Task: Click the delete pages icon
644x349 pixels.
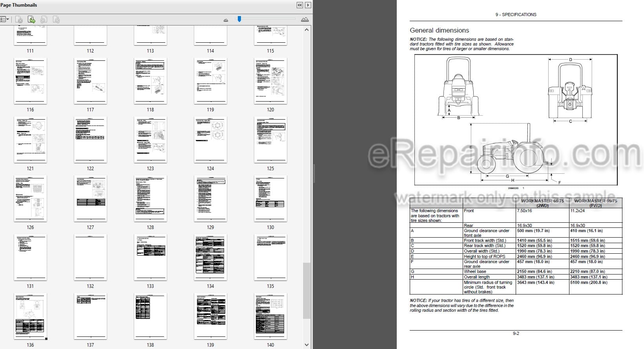Action: click(19, 19)
